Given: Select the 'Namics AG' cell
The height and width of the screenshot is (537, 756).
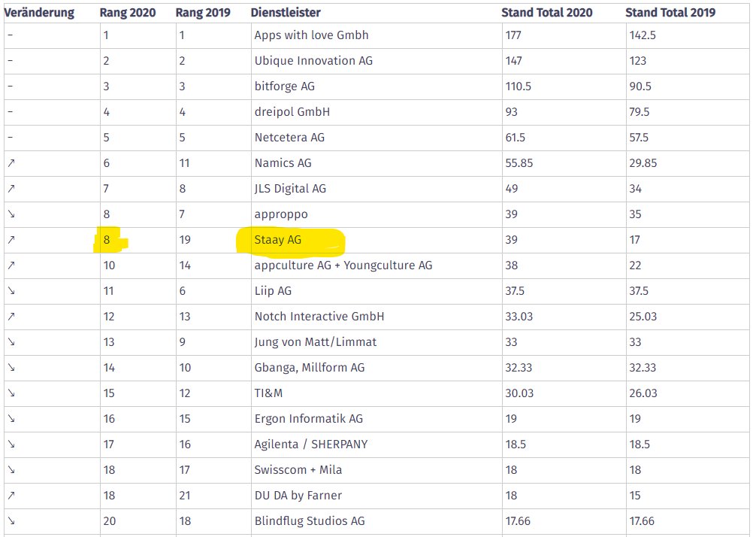Looking at the screenshot, I should 376,163.
